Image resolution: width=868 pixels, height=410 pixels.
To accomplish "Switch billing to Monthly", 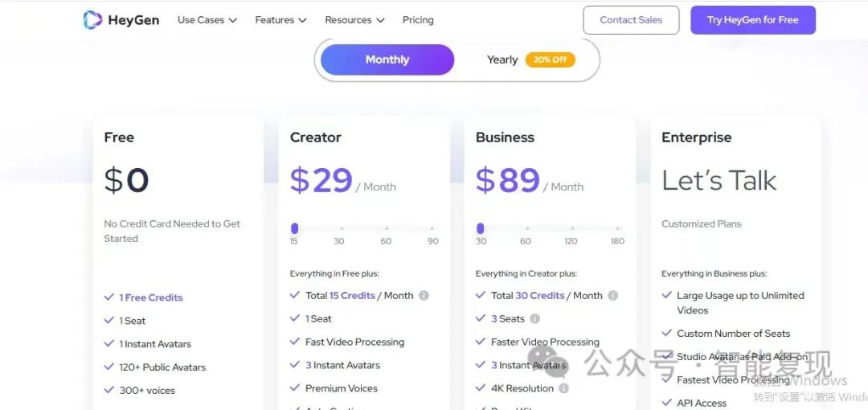I will click(x=387, y=59).
